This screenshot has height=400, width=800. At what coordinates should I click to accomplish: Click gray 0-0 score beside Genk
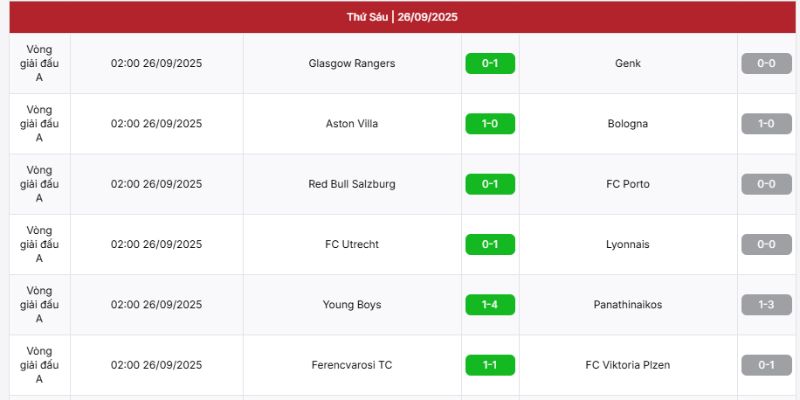click(x=766, y=64)
